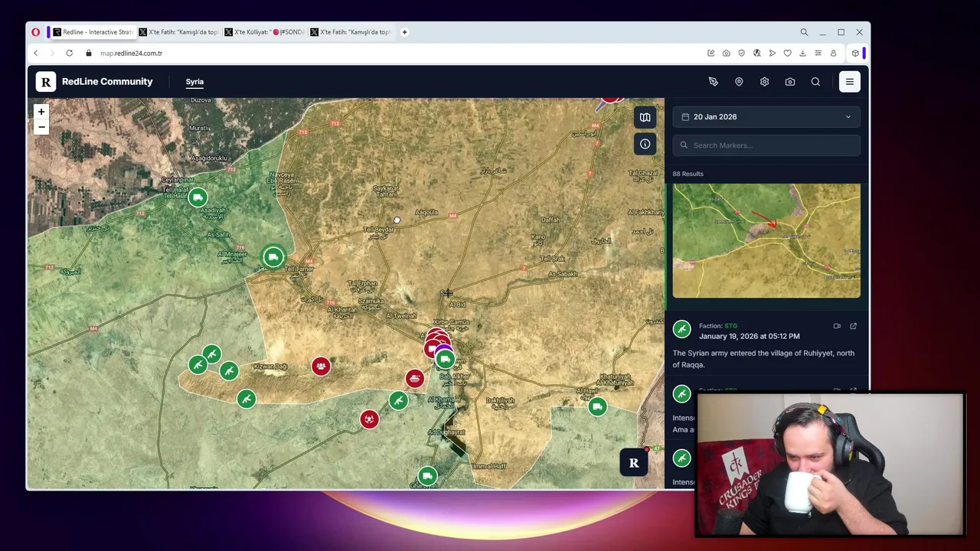Open the map preview thumbnail in sidebar
This screenshot has width=980, height=551.
click(766, 240)
